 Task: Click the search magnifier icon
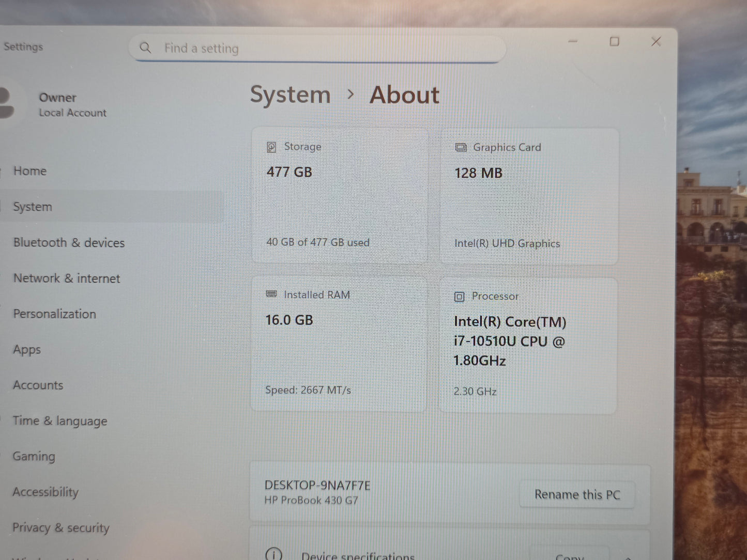(145, 48)
